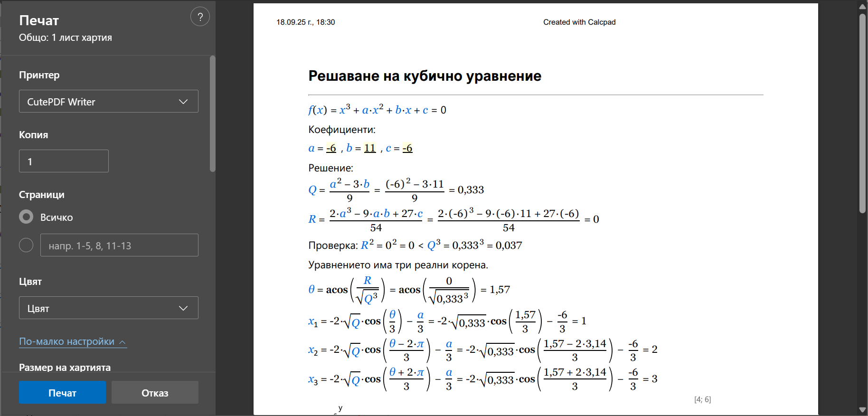Screen dimensions: 868x416
Task: Click the heading 'Решаване на кубично уравнение'
Action: coord(425,76)
